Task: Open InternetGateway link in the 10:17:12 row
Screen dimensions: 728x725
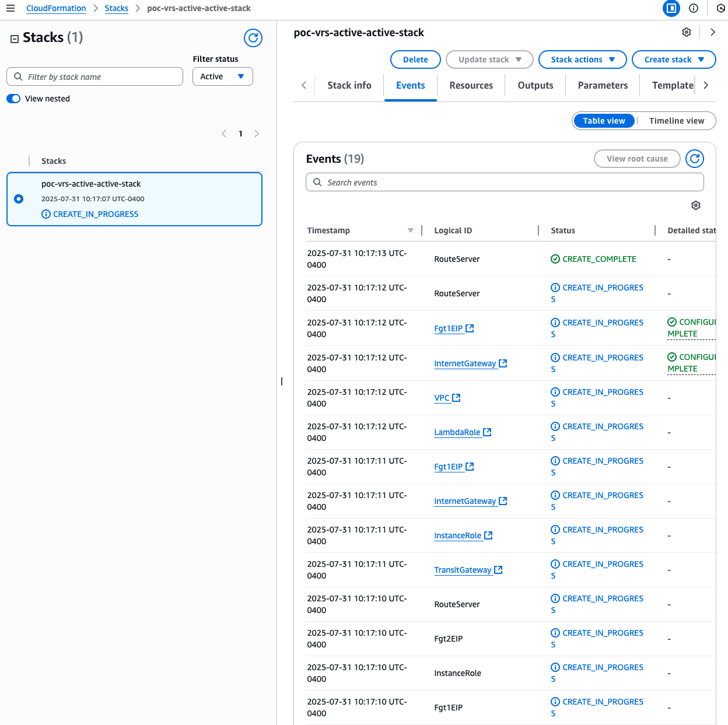Action: click(465, 363)
